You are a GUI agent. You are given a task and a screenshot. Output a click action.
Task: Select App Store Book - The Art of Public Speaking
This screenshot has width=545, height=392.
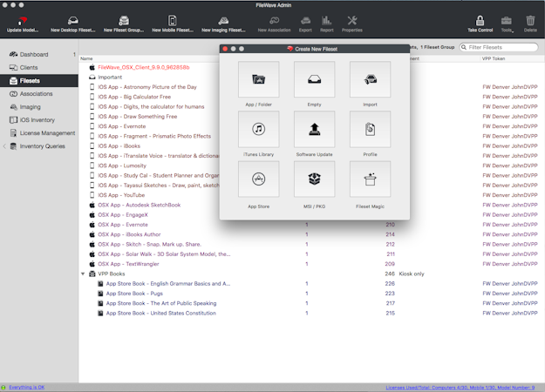coord(161,303)
